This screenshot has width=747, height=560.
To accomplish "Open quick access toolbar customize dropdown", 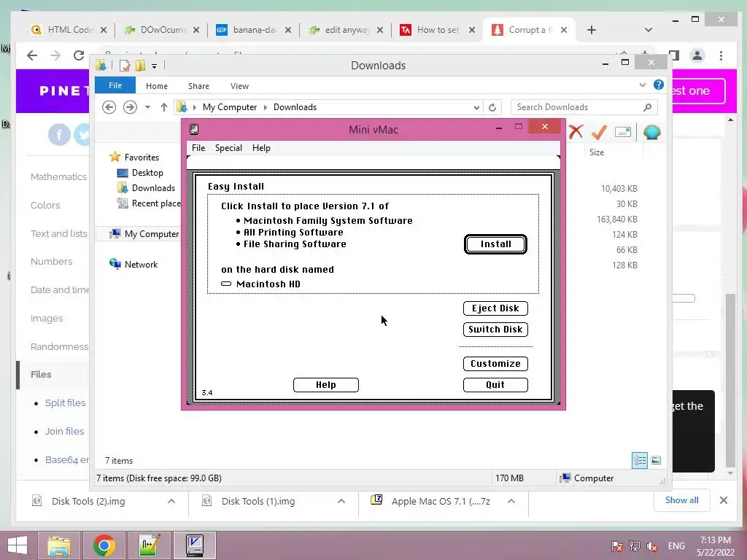I will pos(155,66).
